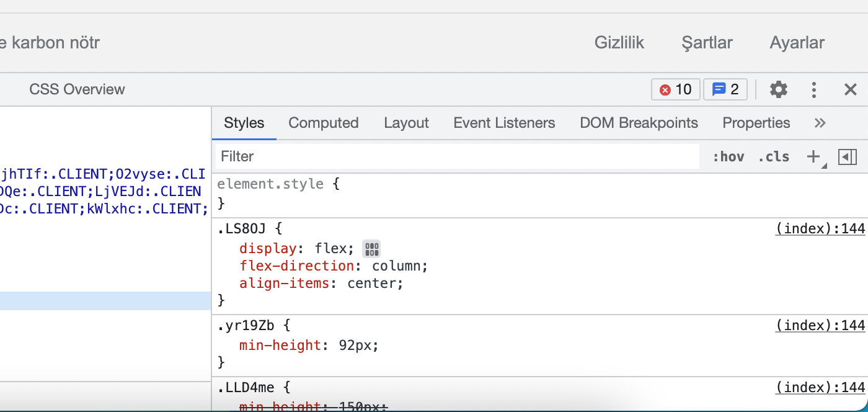Switch to the Computed tab
The image size is (868, 412).
(x=324, y=123)
